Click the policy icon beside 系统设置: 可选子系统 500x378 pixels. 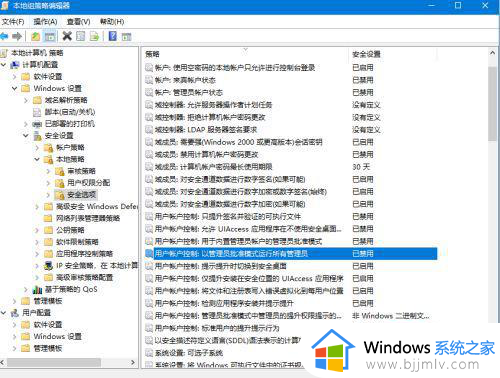149,353
